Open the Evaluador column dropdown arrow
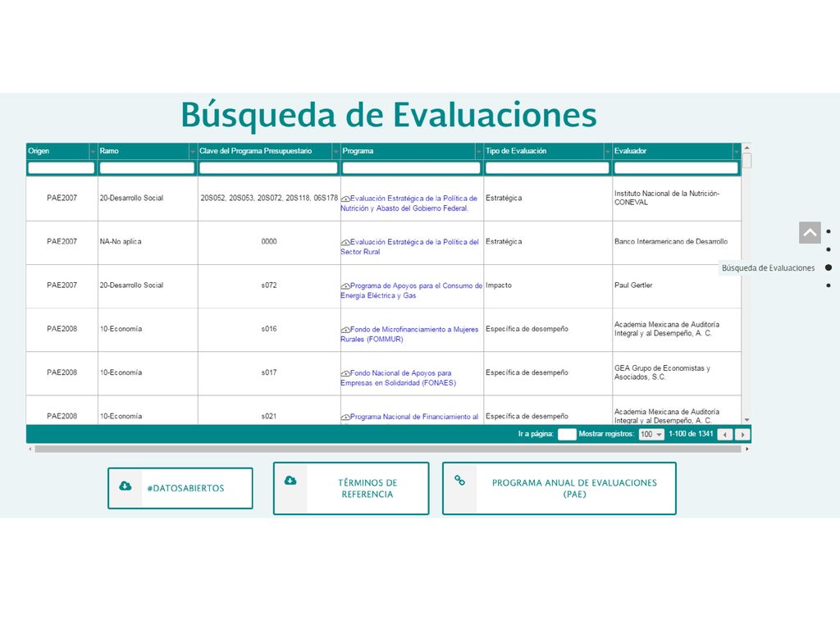 [x=737, y=152]
